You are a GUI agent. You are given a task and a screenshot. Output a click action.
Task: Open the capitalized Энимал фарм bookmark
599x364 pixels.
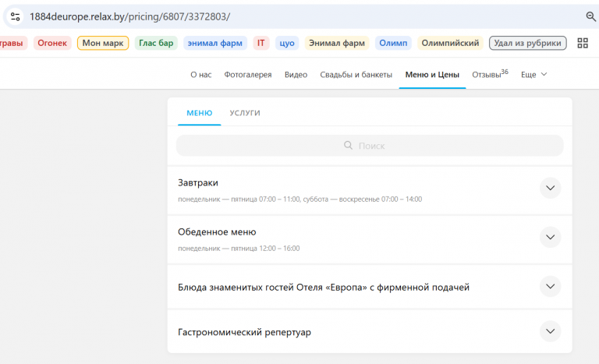(337, 43)
